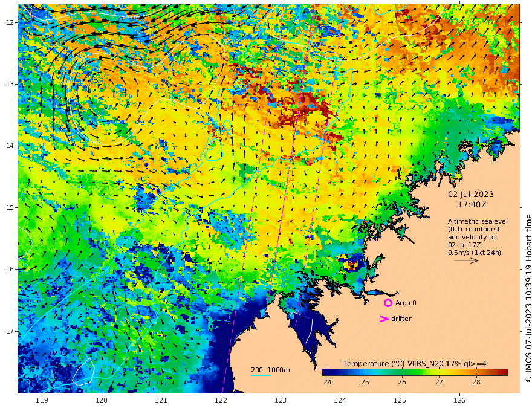This screenshot has height=411, width=532.
Task: Click the longitude label 125
Action: click(x=400, y=401)
